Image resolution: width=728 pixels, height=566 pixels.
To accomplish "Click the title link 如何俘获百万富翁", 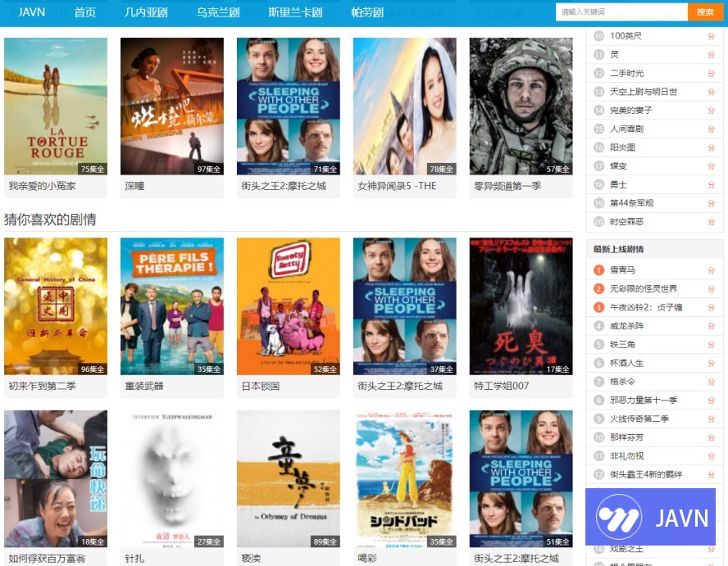I will [47, 559].
